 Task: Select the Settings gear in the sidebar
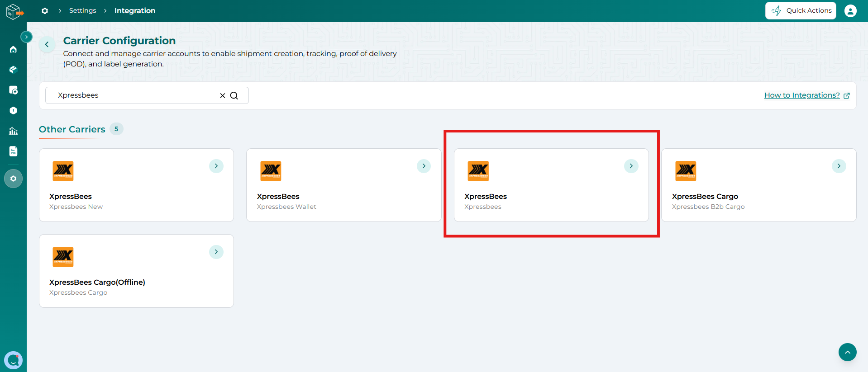[x=13, y=179]
